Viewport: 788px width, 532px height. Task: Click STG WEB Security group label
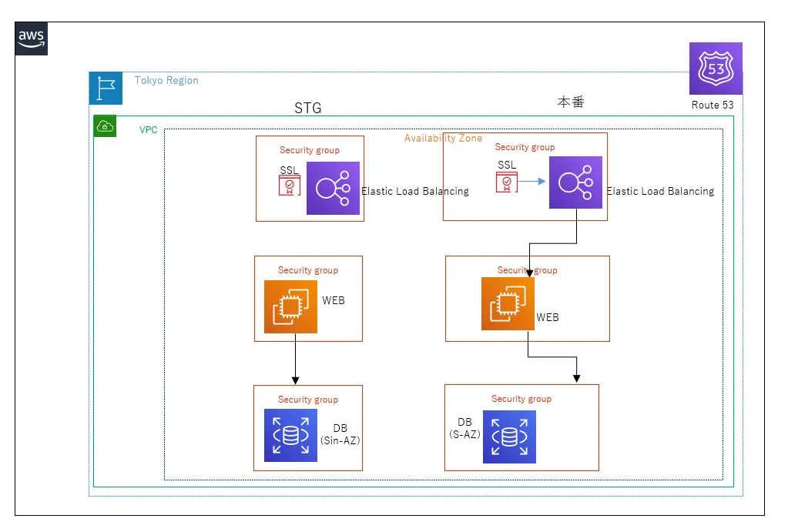(x=308, y=270)
